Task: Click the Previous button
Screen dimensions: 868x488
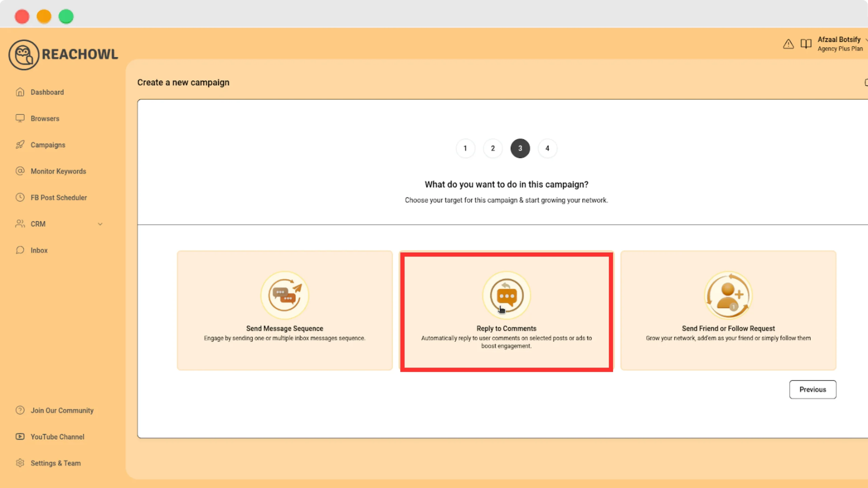Action: pyautogui.click(x=812, y=389)
